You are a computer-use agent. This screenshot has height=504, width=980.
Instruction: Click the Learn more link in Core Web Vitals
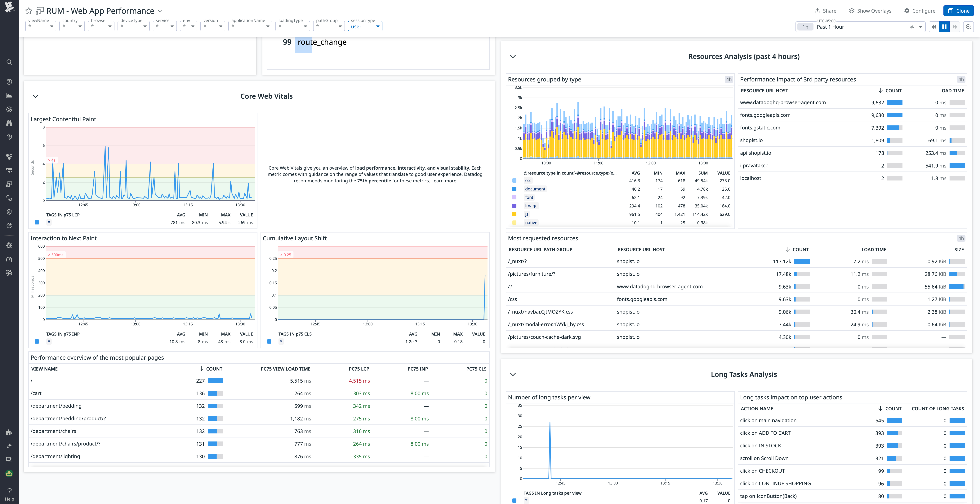click(444, 180)
